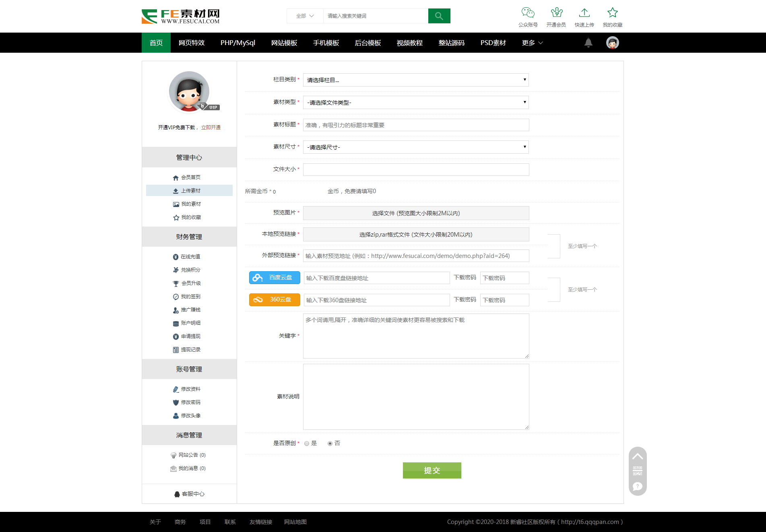This screenshot has height=532, width=766.
Task: Open 在线充值 in sidebar
Action: [x=190, y=257]
